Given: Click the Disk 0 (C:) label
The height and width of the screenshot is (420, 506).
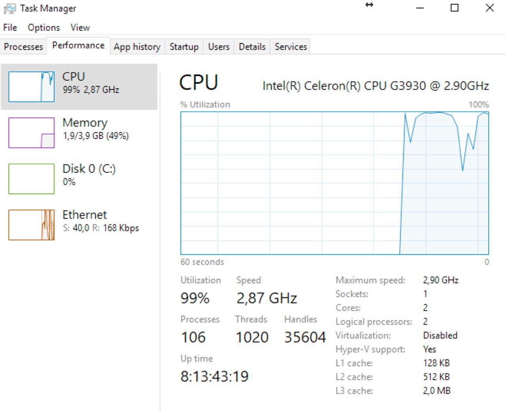Looking at the screenshot, I should (x=89, y=169).
